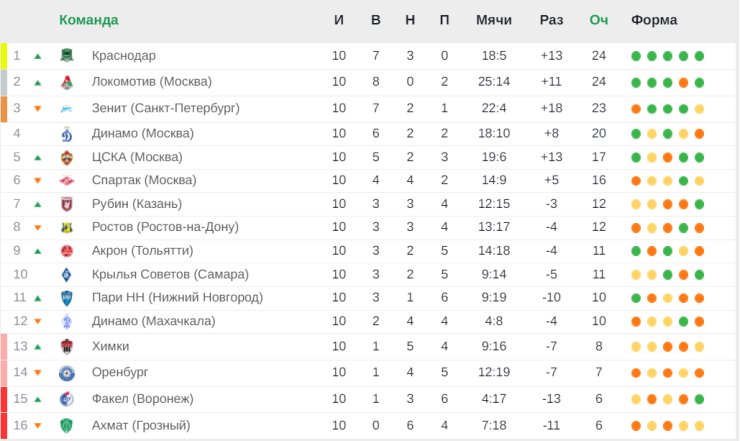Click the Крылья Советов crest icon

coord(67,274)
